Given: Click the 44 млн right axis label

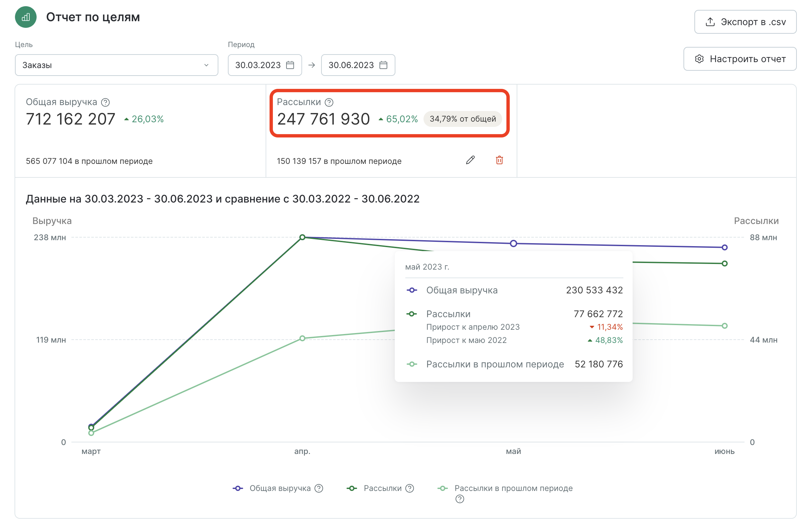Looking at the screenshot, I should tap(763, 340).
